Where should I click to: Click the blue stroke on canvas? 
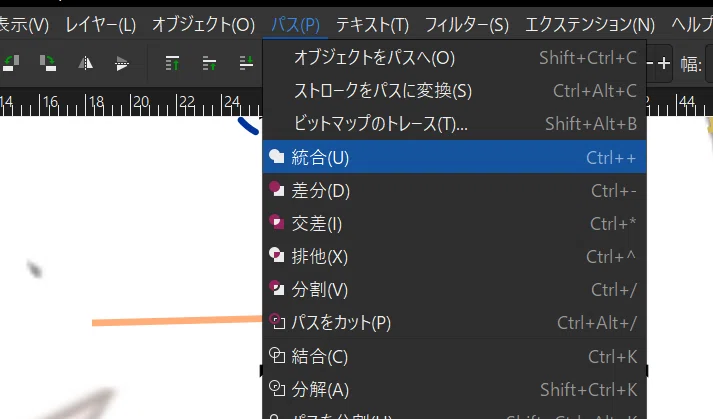(x=248, y=126)
